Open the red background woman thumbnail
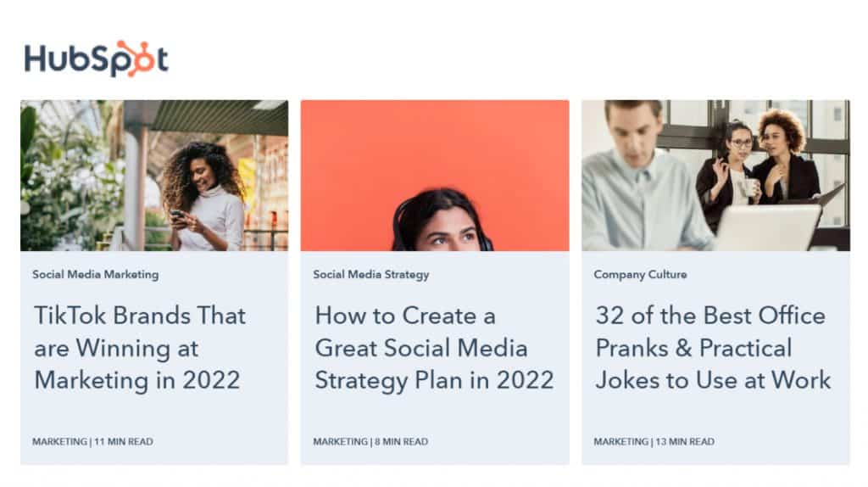This screenshot has width=868, height=487. pos(435,175)
